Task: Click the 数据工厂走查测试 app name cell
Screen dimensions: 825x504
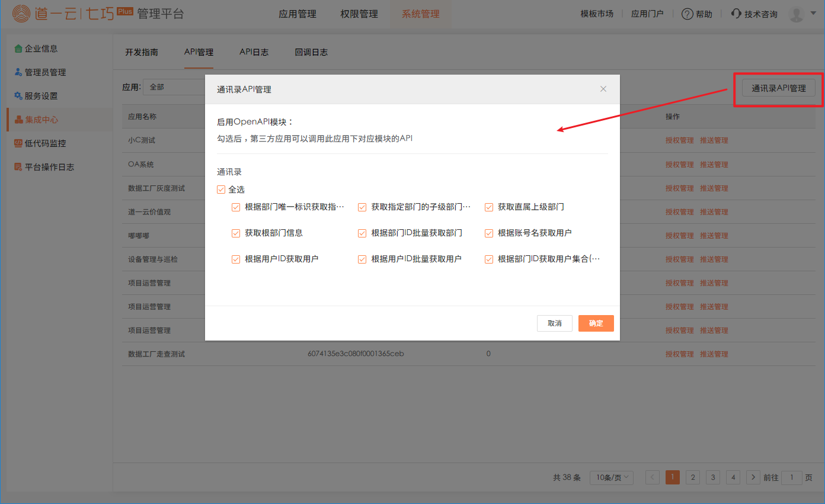Action: (156, 354)
